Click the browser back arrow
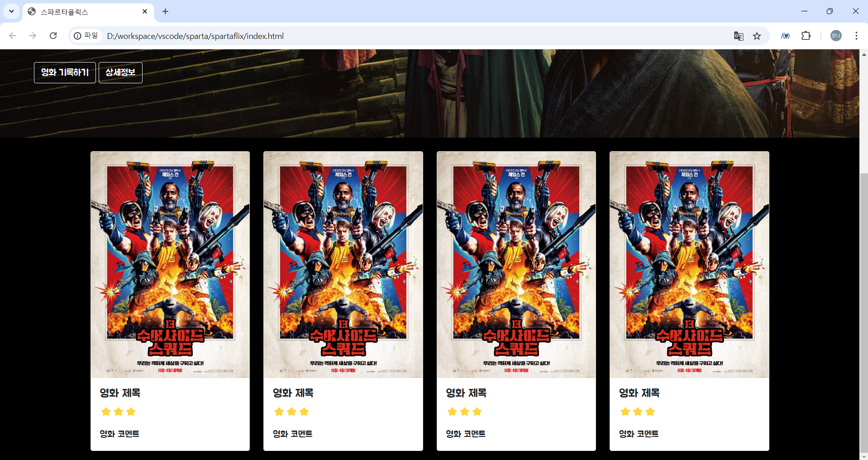This screenshot has width=868, height=460. pos(13,36)
